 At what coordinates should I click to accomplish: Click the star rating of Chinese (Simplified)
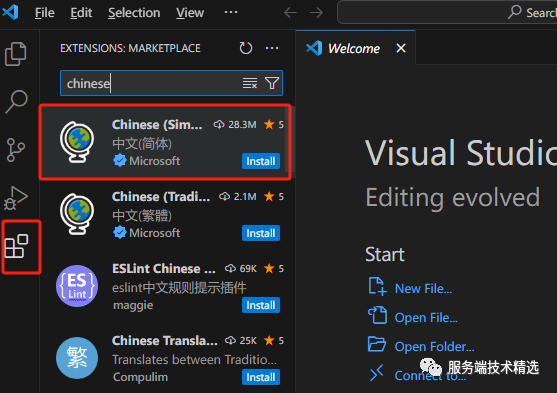pyautogui.click(x=274, y=125)
